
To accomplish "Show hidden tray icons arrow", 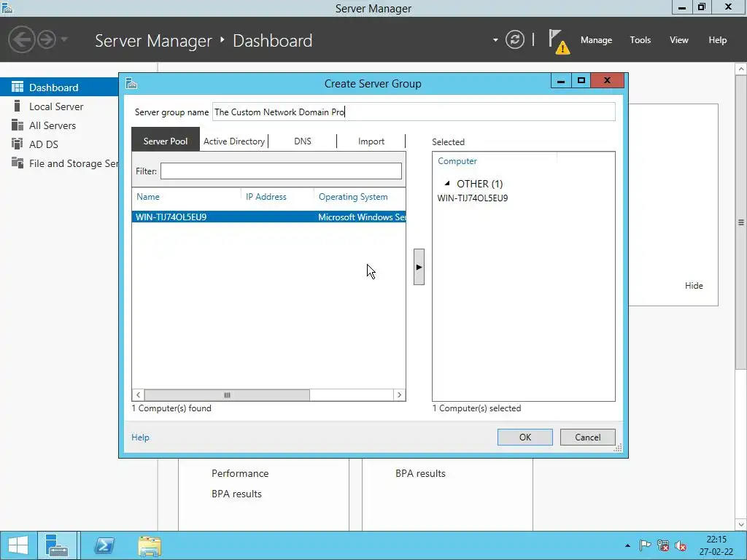I will (x=627, y=545).
